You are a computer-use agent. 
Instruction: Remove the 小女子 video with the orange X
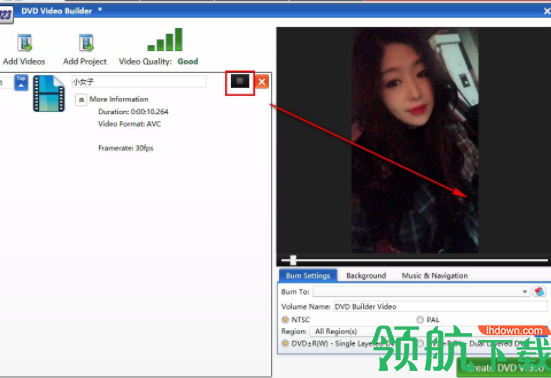[262, 82]
